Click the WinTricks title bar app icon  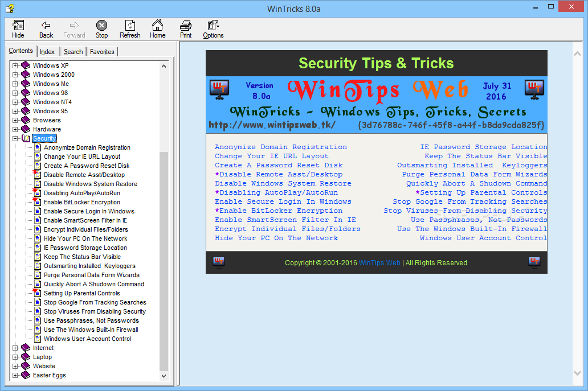point(10,8)
